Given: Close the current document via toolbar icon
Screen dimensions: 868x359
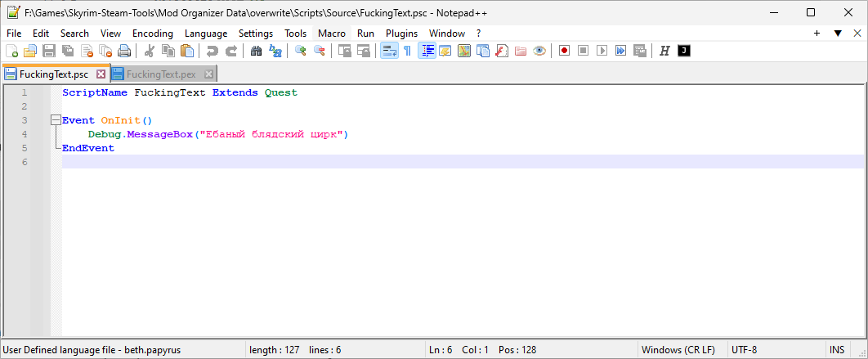Looking at the screenshot, I should (87, 51).
